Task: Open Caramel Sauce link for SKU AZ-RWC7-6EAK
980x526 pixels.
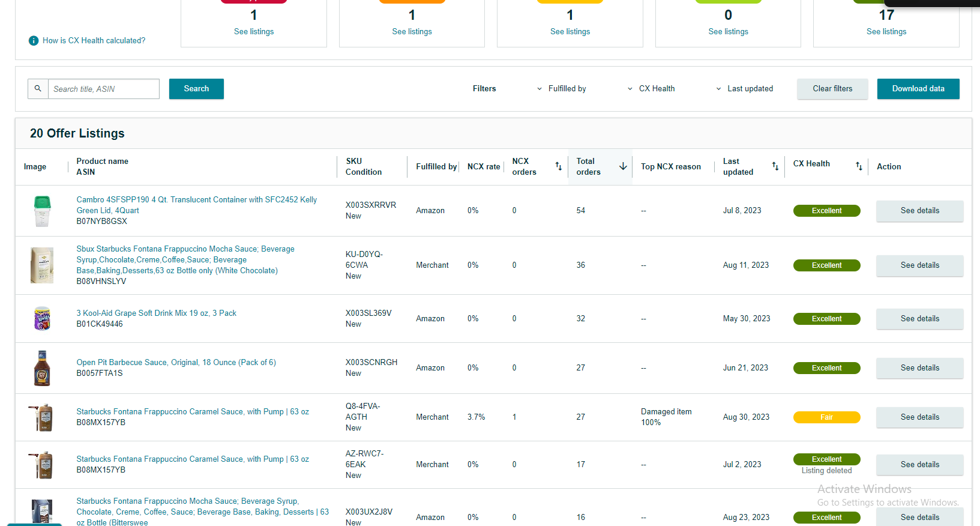Action: [x=193, y=459]
